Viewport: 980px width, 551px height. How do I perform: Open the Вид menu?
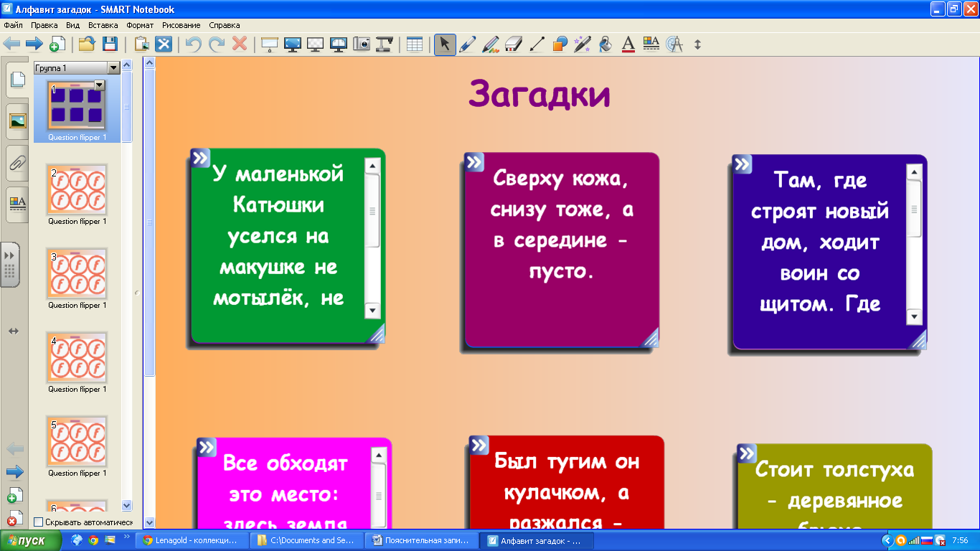click(x=72, y=24)
